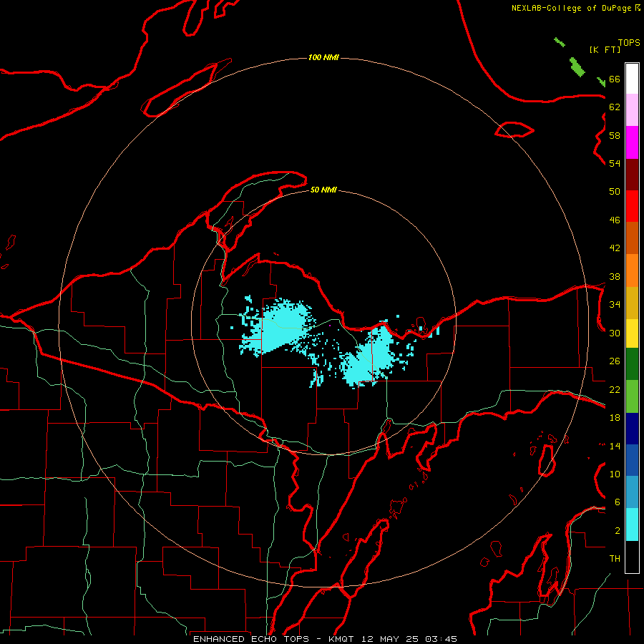Click the legend value '58'
Viewport: 644px width, 644px height.
pos(615,135)
